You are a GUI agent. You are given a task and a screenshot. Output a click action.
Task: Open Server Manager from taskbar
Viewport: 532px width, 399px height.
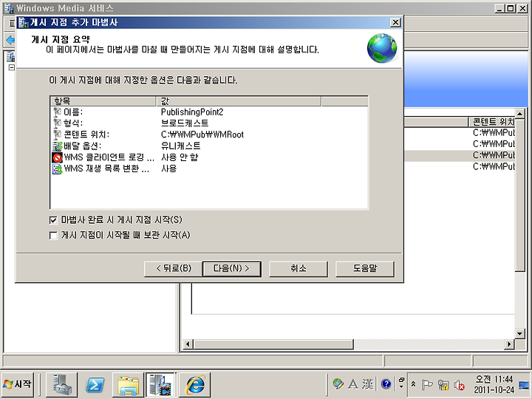62,384
